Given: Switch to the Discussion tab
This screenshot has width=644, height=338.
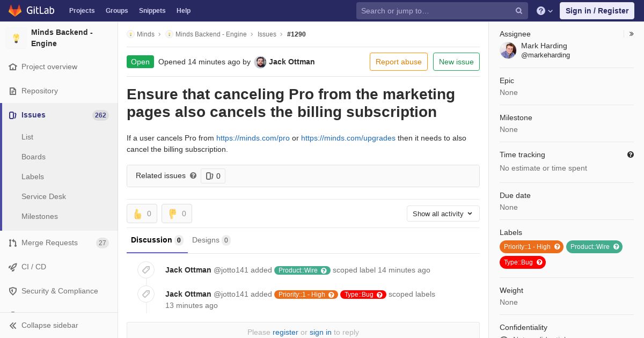Looking at the screenshot, I should 157,240.
